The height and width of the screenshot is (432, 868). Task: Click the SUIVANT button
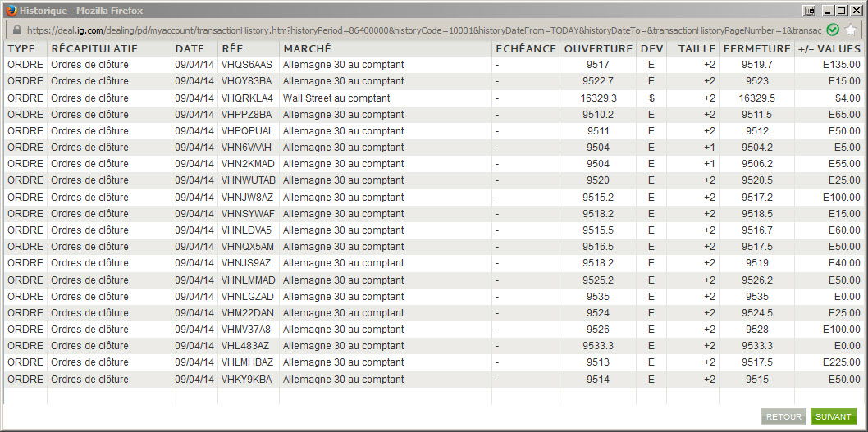coord(833,417)
